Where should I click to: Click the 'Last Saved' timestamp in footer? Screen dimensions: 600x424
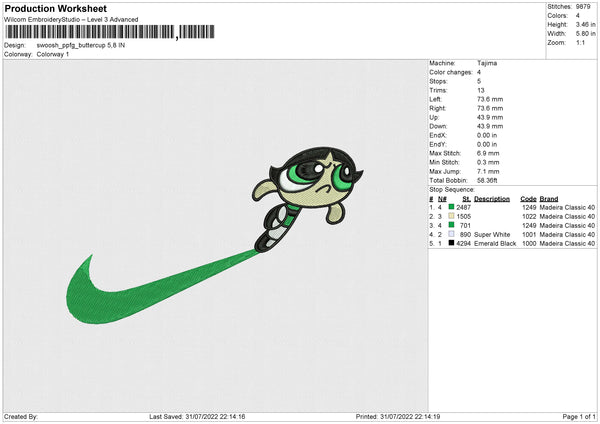click(197, 416)
